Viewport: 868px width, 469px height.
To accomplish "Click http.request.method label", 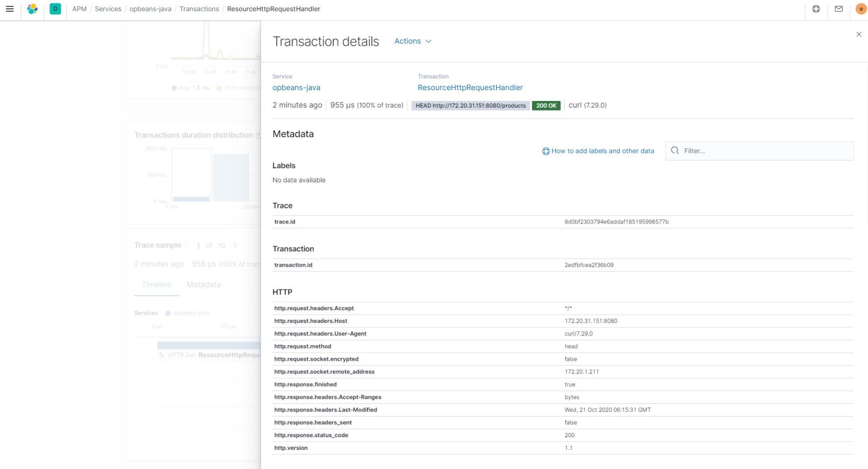I will (303, 346).
